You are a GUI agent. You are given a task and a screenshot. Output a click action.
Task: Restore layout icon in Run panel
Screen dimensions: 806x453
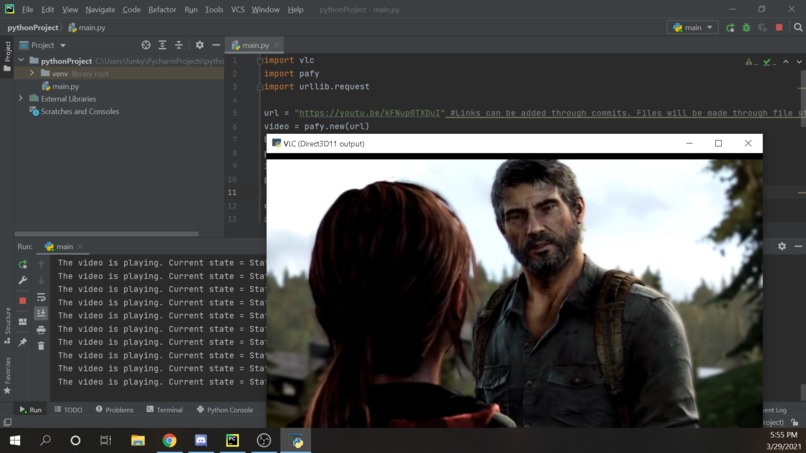[x=23, y=322]
